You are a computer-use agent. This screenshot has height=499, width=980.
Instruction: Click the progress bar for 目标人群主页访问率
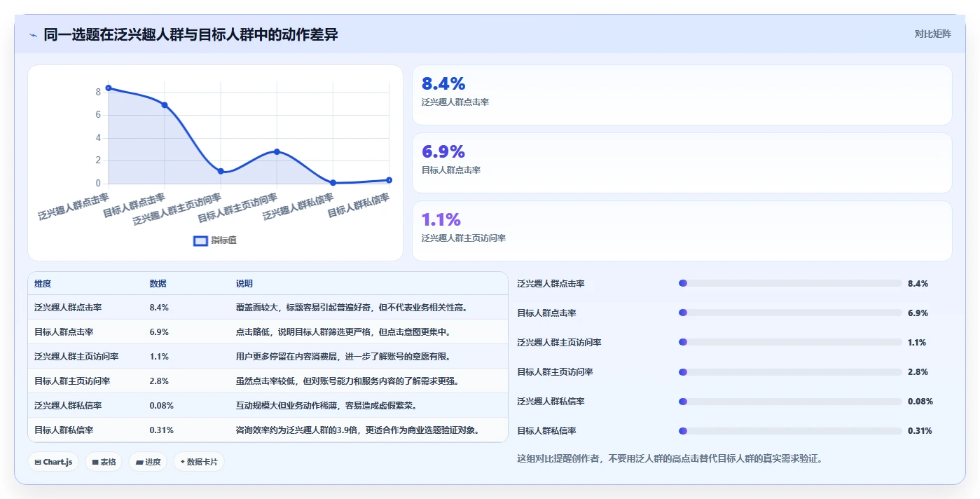click(790, 371)
